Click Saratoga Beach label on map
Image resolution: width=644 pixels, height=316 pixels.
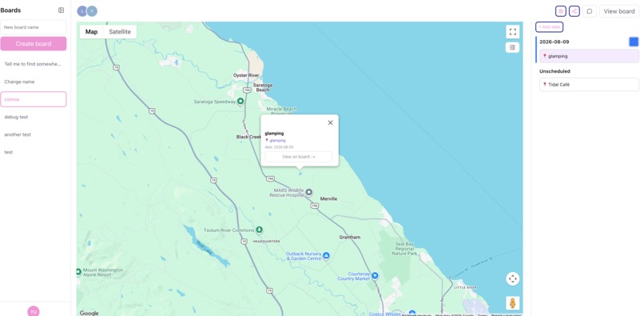click(x=262, y=87)
